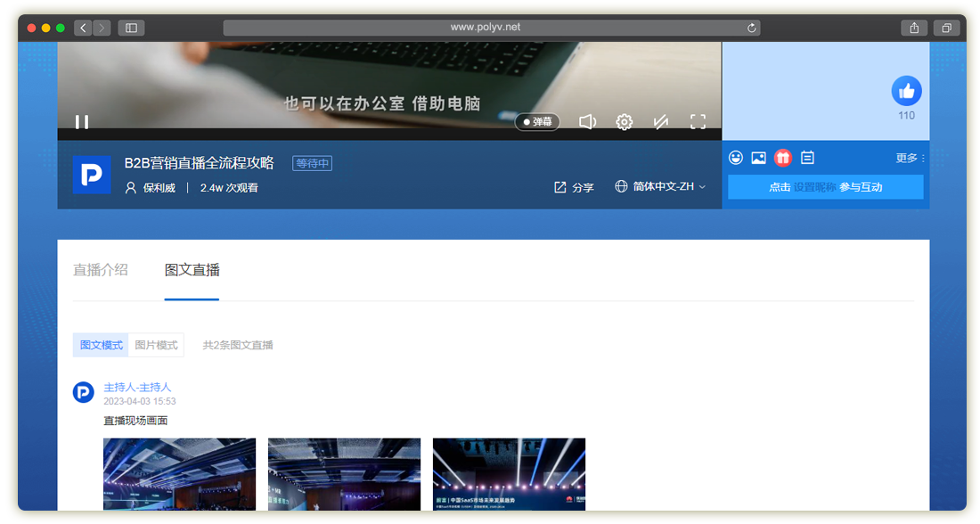This screenshot has width=980, height=524.
Task: Click the image upload icon in chat
Action: pyautogui.click(x=759, y=158)
